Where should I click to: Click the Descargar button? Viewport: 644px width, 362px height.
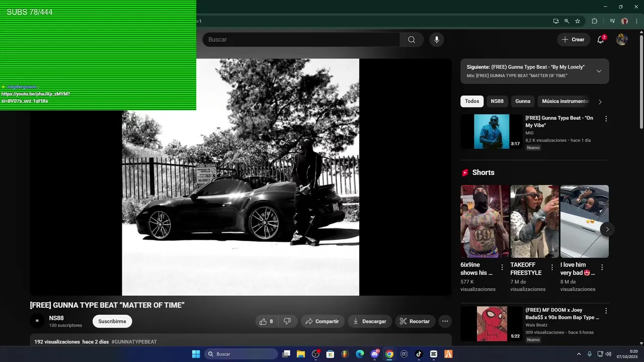coord(370,321)
